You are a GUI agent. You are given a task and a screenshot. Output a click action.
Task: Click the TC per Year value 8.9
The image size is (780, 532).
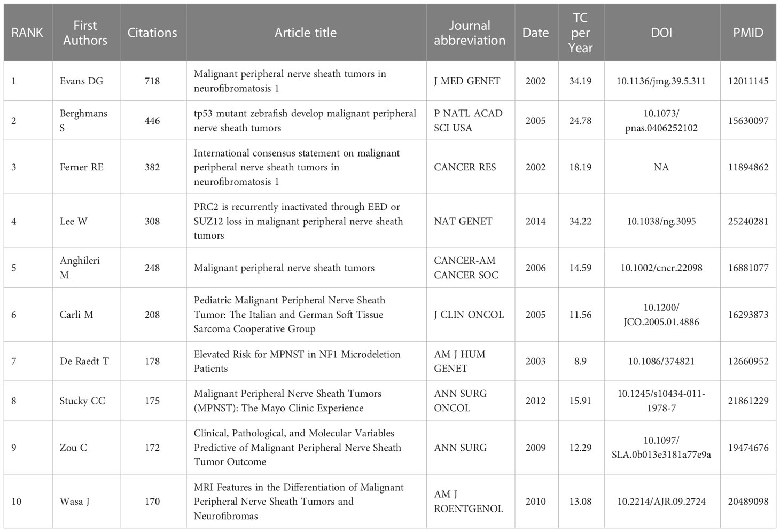pyautogui.click(x=580, y=361)
